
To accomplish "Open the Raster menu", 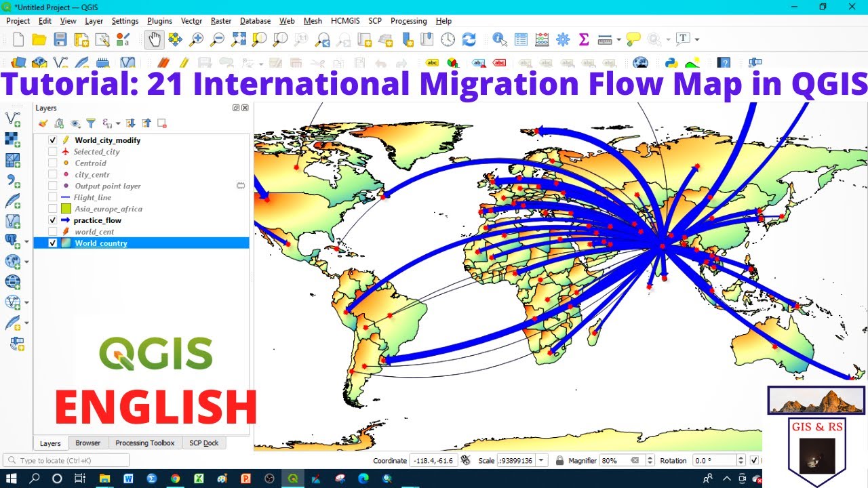I will click(x=221, y=21).
